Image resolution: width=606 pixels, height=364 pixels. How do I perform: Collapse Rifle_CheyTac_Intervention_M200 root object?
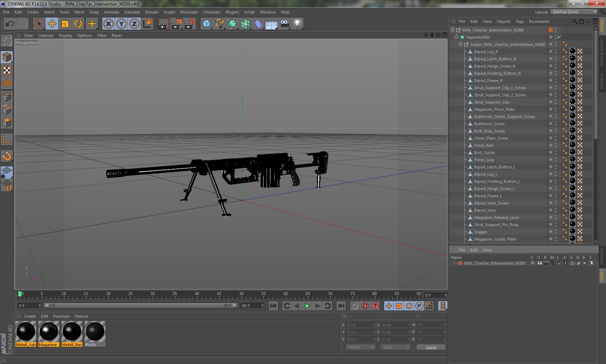click(453, 30)
